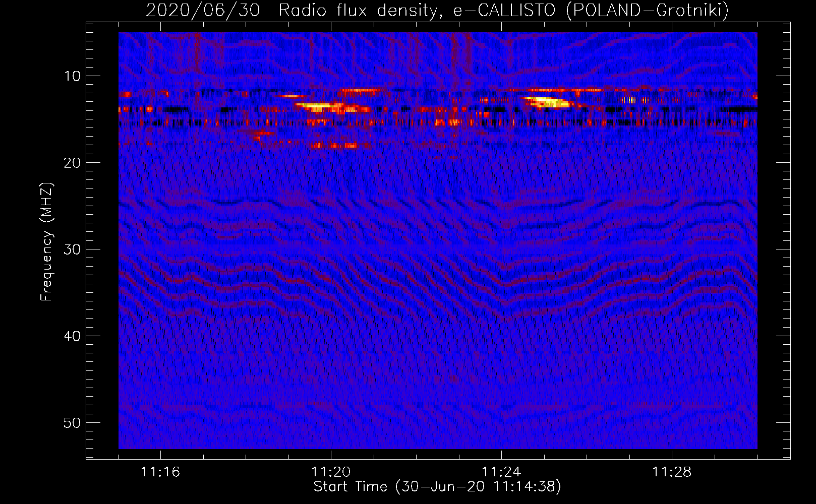Click the frequency tick label "20"
The image size is (816, 504).
click(72, 163)
